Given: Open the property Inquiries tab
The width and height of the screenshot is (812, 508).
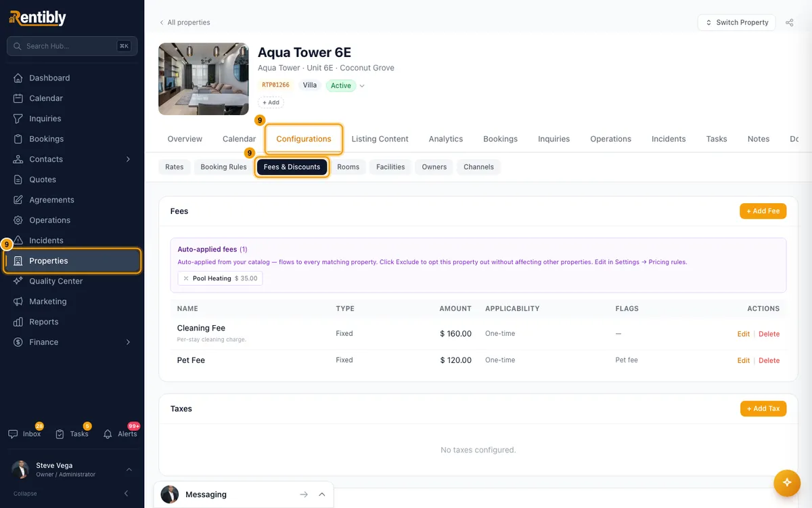Looking at the screenshot, I should click(554, 139).
